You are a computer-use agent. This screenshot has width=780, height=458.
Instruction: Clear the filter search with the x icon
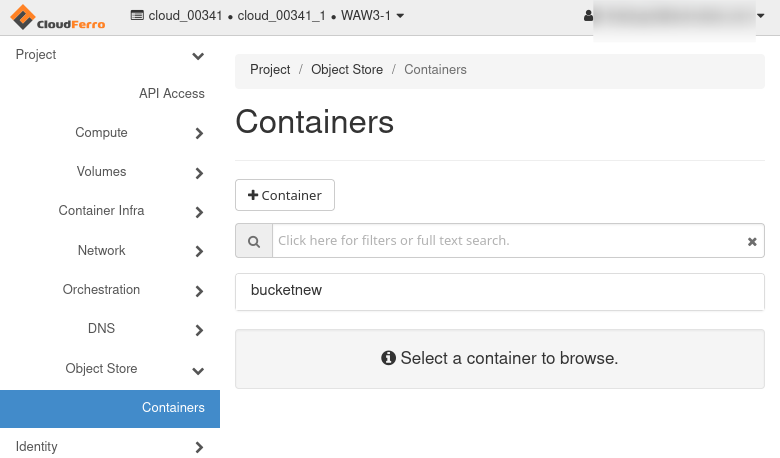tap(752, 241)
